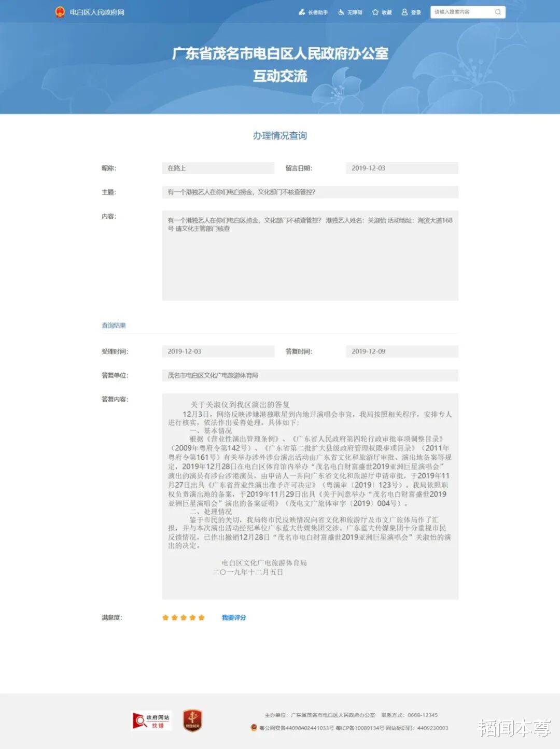Click the search magnifier icon

pyautogui.click(x=497, y=11)
